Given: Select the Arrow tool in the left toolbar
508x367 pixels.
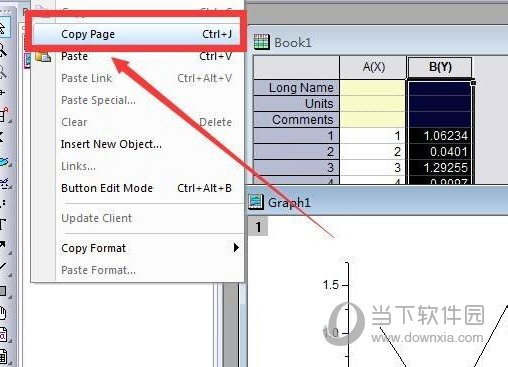Looking at the screenshot, I should 3,245.
